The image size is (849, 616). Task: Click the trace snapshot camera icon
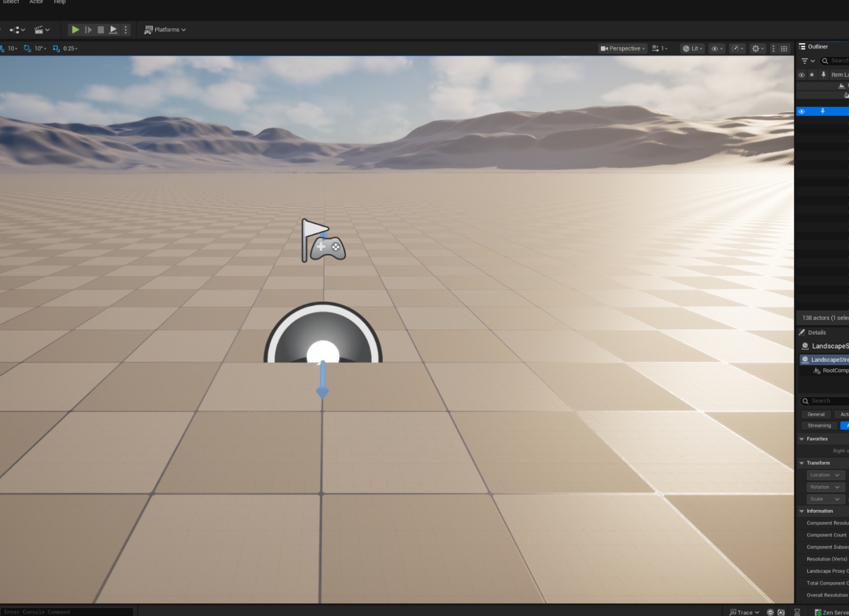click(x=781, y=612)
